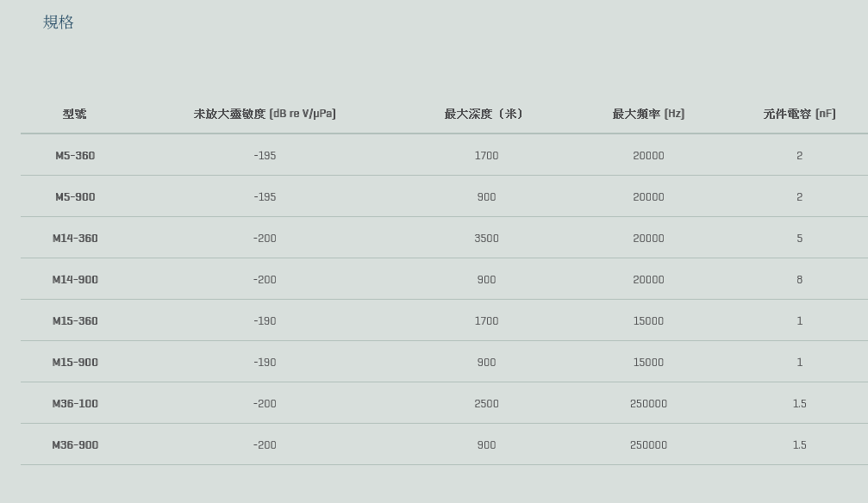
Task: Click the -190 sensitivity cell for M15-360
Action: click(265, 321)
